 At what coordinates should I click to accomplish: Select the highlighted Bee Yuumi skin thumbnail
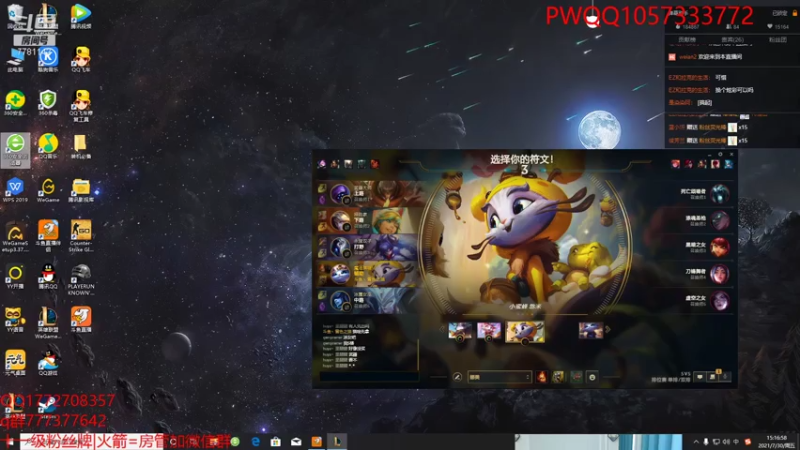pyautogui.click(x=524, y=332)
